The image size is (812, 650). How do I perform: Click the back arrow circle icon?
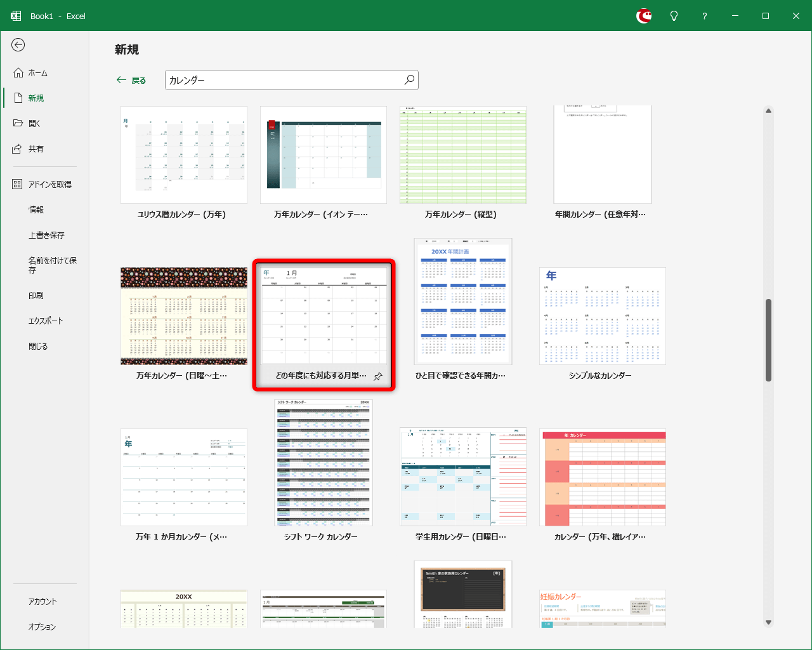(18, 44)
